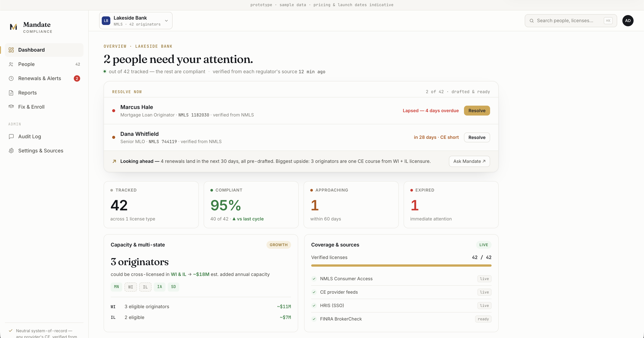The image size is (644, 338).
Task: Click the Marcus Hale name
Action: (137, 107)
